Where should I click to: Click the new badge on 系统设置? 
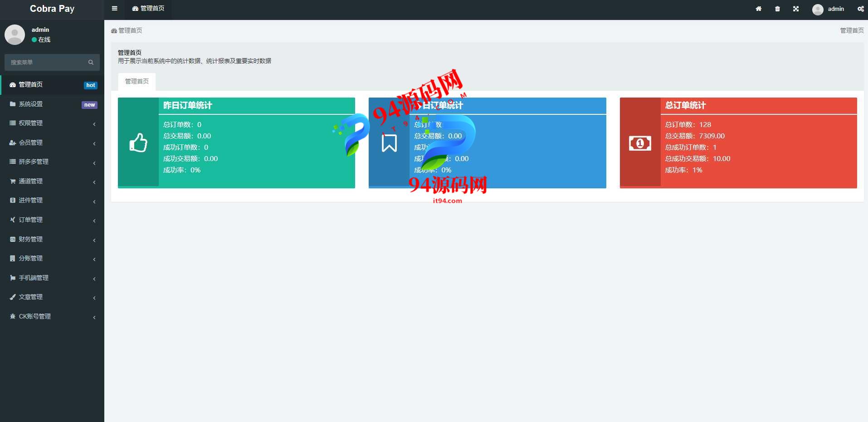tap(90, 105)
